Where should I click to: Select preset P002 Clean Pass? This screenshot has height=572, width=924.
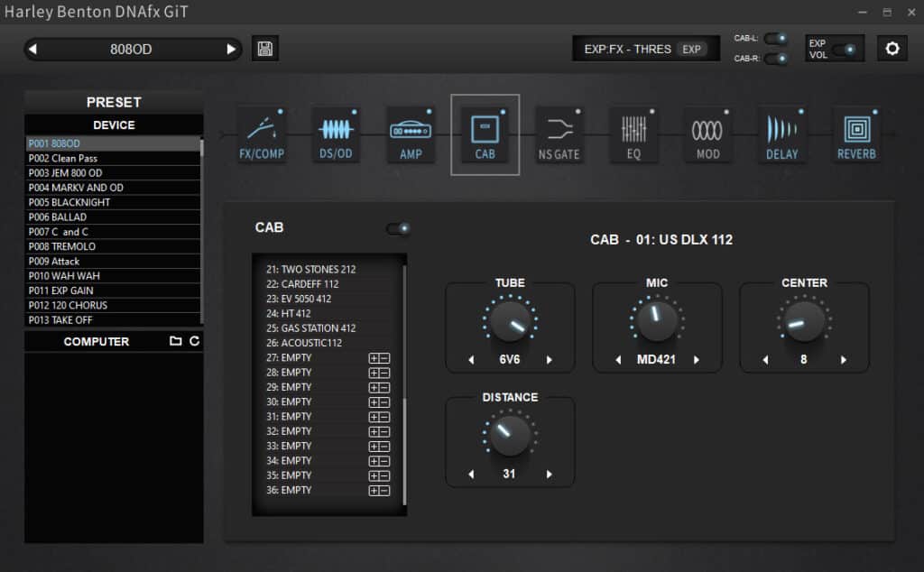point(113,158)
